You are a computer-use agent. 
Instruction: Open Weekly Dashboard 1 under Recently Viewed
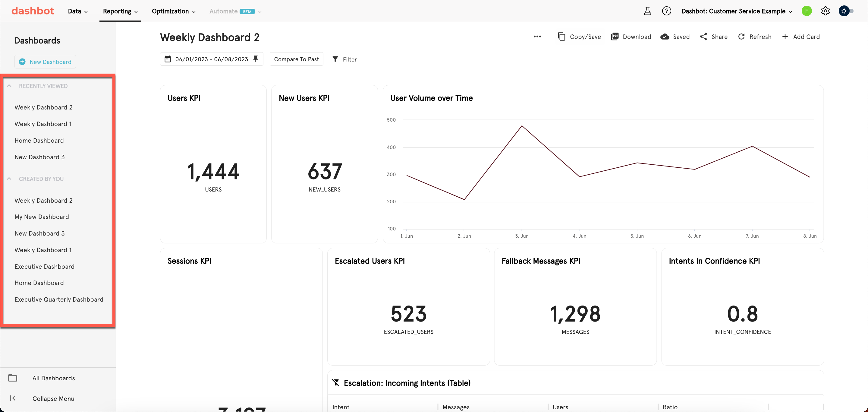pos(43,124)
